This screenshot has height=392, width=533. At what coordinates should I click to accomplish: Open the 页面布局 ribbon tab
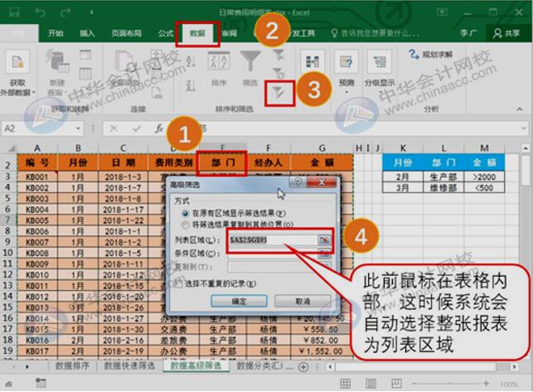point(126,33)
